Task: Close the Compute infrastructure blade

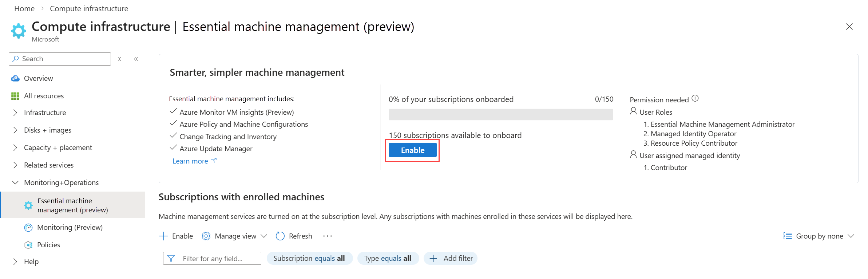Action: (849, 27)
